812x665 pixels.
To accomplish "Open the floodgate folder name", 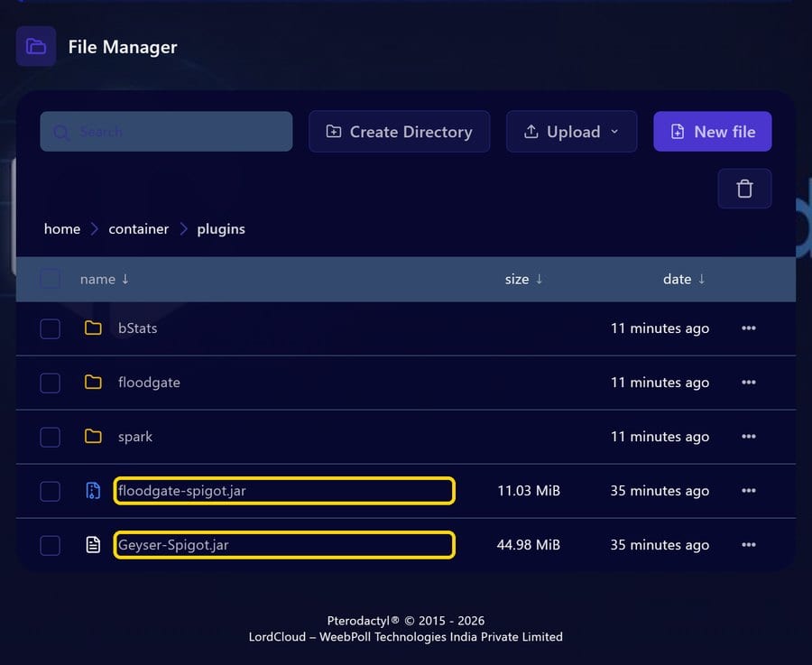I will coord(149,383).
